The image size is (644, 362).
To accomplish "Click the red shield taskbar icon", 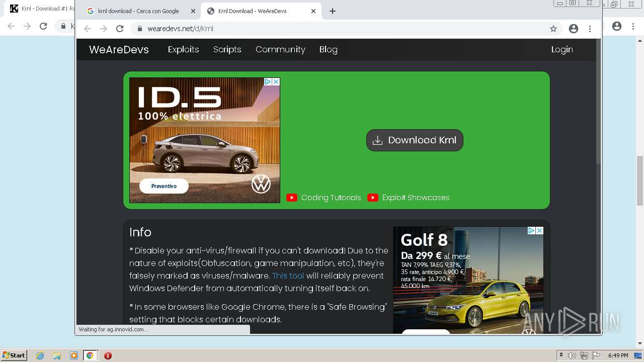I will coord(108,355).
